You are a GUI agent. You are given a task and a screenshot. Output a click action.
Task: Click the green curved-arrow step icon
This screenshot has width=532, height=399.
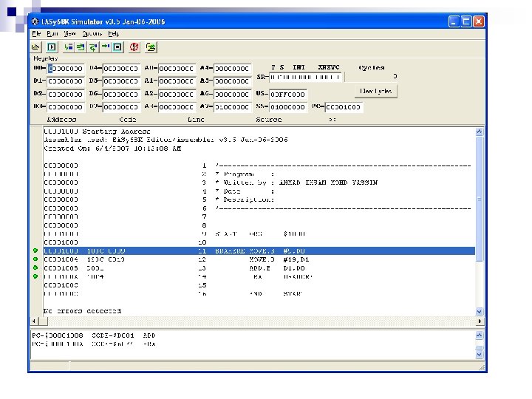click(93, 47)
